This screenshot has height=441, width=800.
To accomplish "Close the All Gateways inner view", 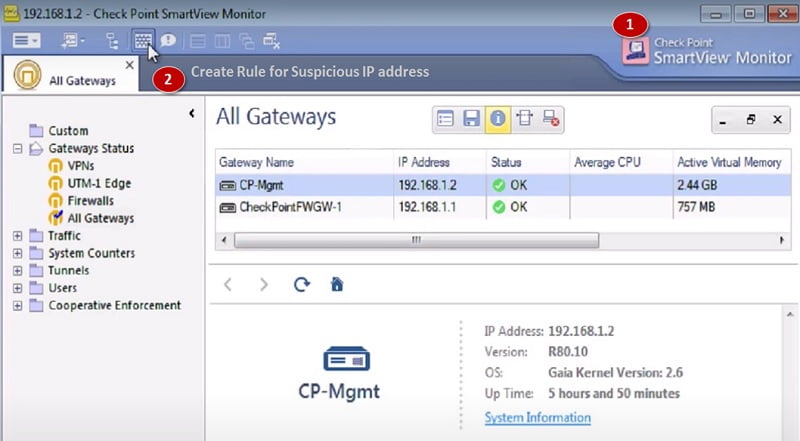I will 778,120.
